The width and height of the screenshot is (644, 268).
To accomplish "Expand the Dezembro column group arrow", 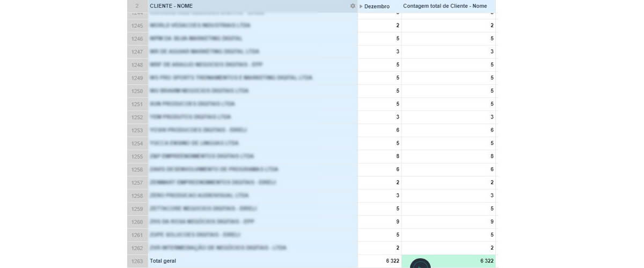I will pos(361,6).
